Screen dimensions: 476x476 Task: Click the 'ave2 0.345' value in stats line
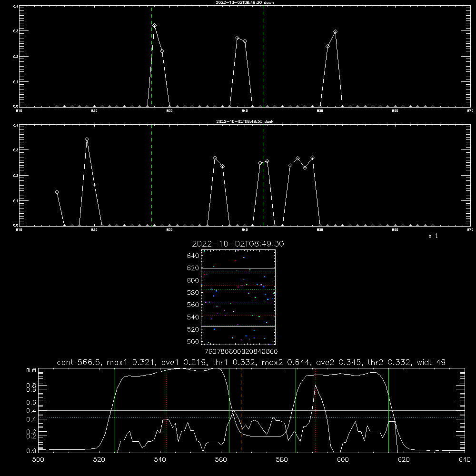click(x=339, y=362)
